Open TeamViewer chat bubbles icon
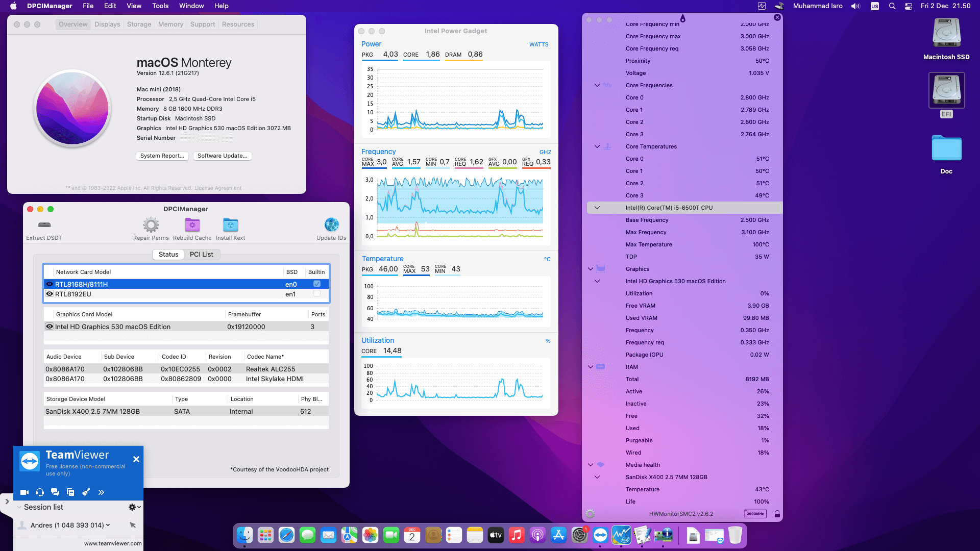This screenshot has width=980, height=551. [55, 492]
